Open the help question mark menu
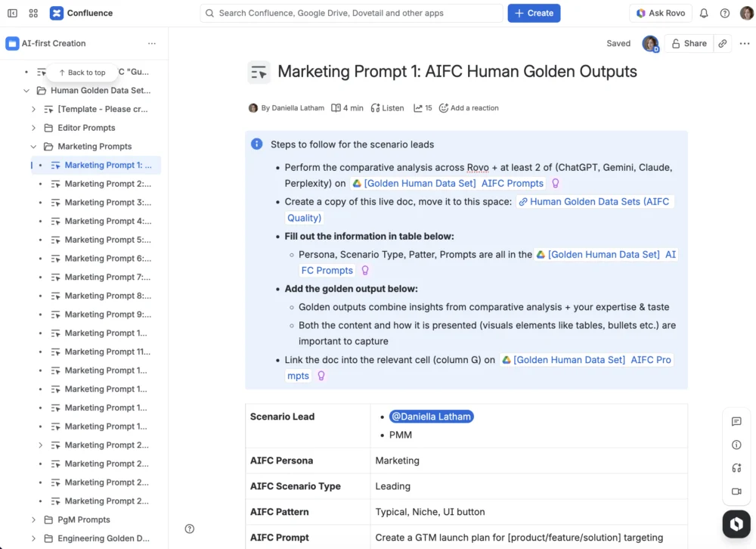This screenshot has width=756, height=549. pyautogui.click(x=725, y=13)
